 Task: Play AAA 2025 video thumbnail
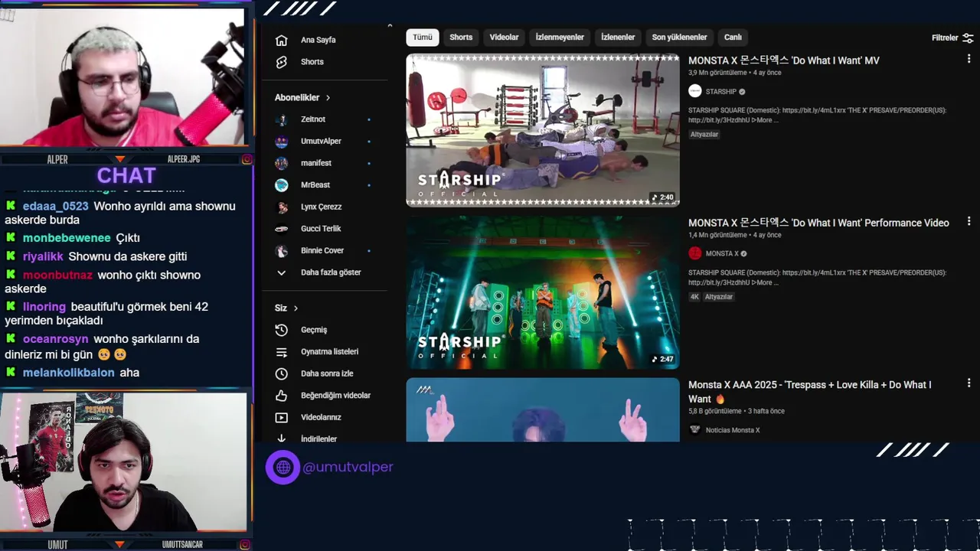click(x=543, y=409)
